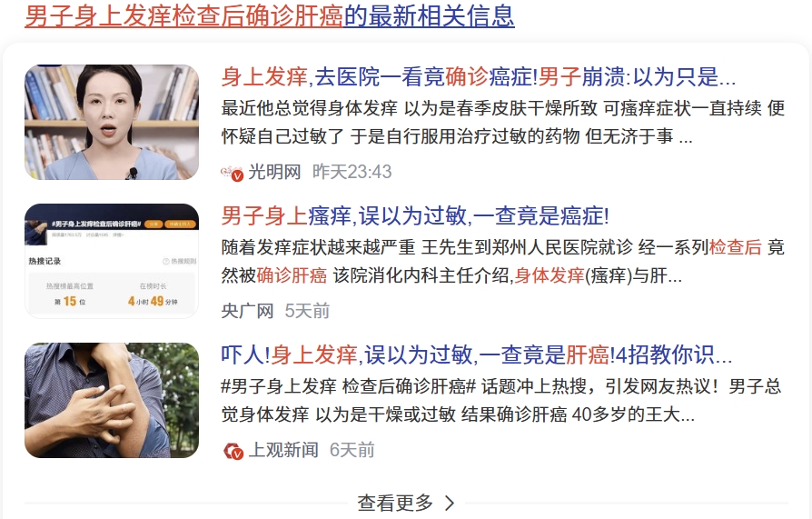The height and width of the screenshot is (519, 812).
Task: Click the snippet starting 随着发痒症状越来越严重
Action: pos(503,261)
